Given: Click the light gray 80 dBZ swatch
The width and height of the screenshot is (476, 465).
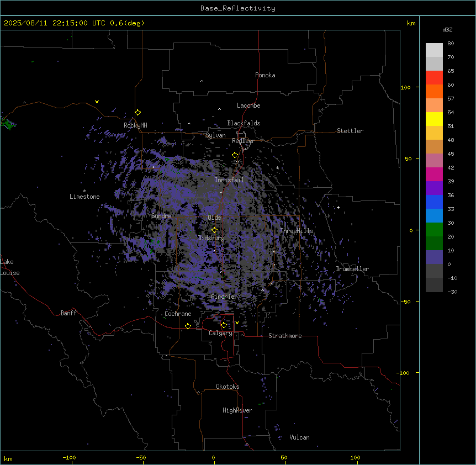Looking at the screenshot, I should [434, 50].
